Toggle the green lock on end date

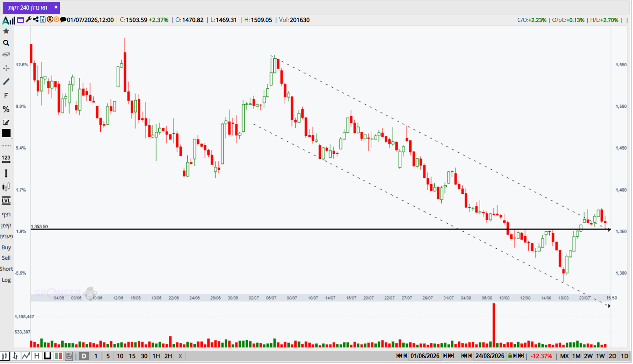click(510, 356)
